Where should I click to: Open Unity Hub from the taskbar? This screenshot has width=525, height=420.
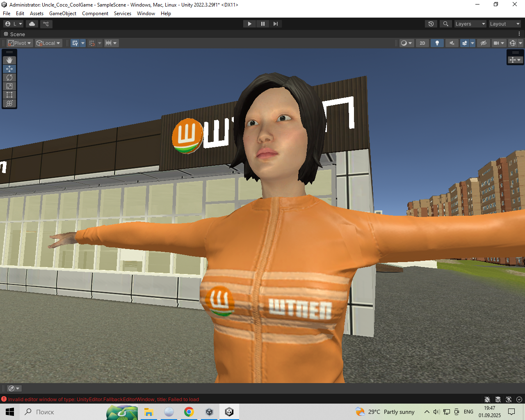(209, 412)
